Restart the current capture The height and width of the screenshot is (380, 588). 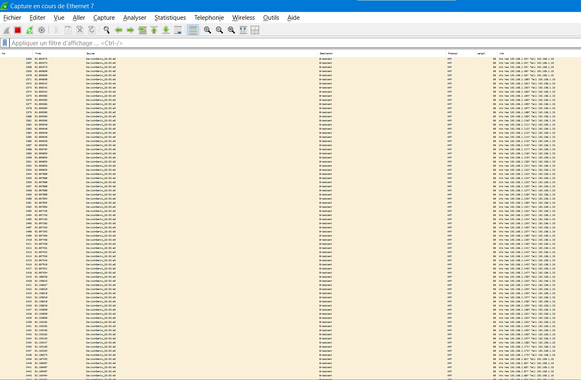click(30, 30)
